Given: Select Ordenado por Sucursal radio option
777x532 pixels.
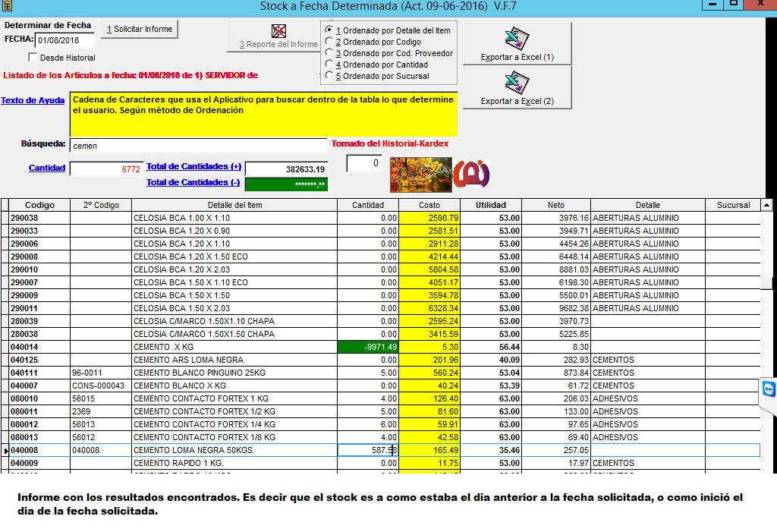Looking at the screenshot, I should pos(329,75).
